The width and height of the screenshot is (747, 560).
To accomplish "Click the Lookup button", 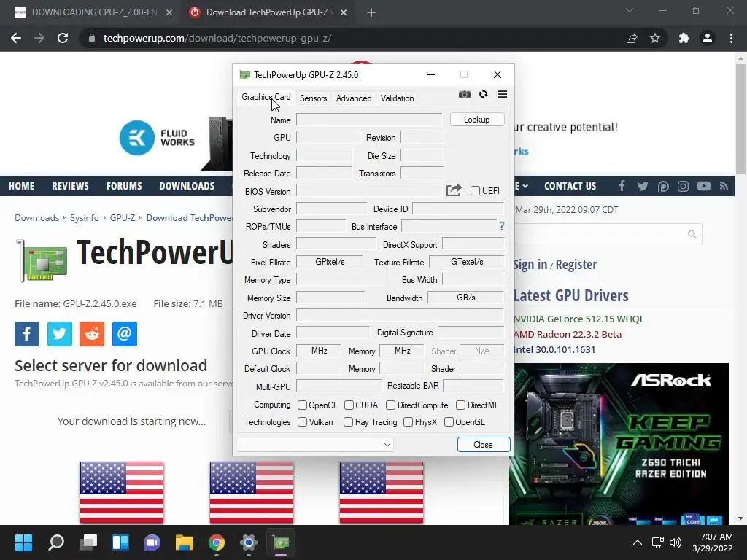I will [477, 120].
